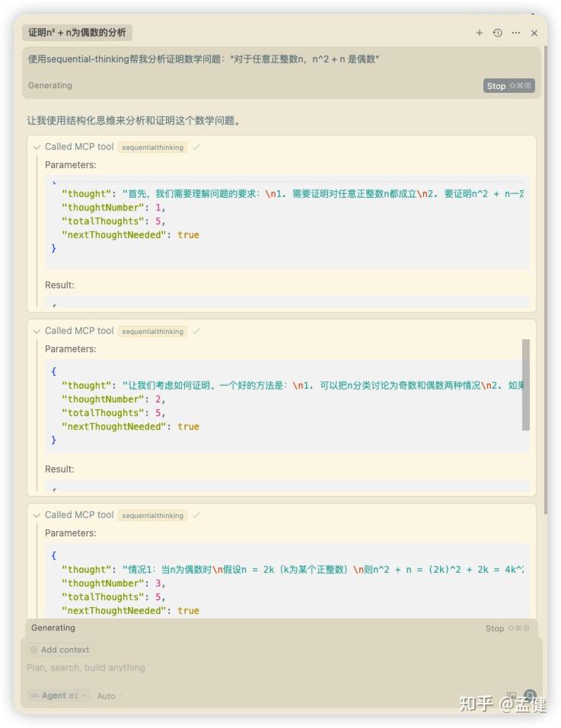The image size is (561, 728).
Task: Open the Auto model selector dropdown
Action: [110, 695]
